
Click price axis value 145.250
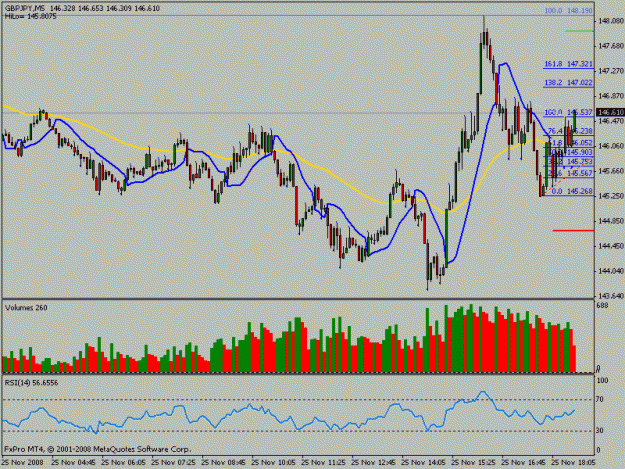pos(611,196)
